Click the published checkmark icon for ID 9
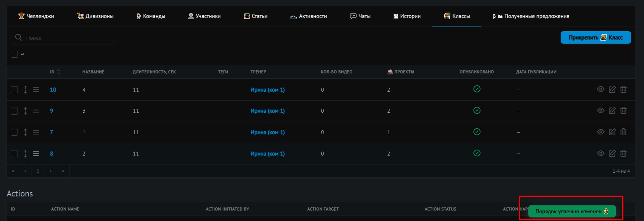The image size is (644, 221). [477, 110]
